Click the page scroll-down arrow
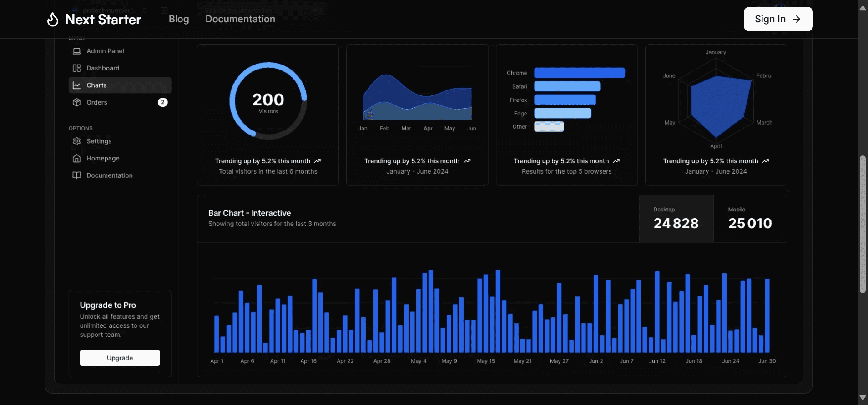Image resolution: width=868 pixels, height=405 pixels. click(x=863, y=397)
